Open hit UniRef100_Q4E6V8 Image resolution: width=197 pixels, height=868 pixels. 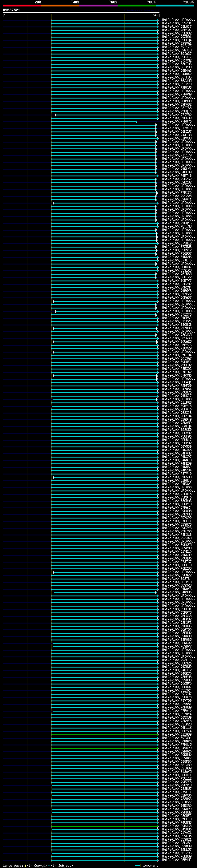[176, 291]
